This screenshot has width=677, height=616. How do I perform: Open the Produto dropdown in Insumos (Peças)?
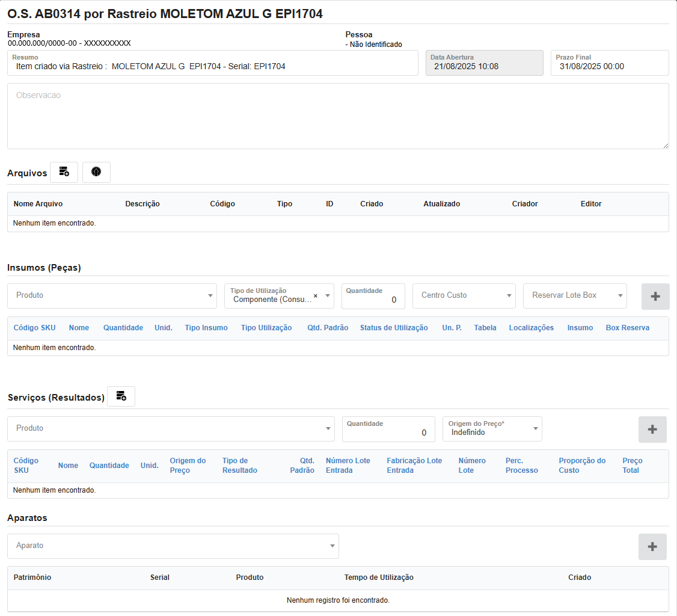point(112,296)
